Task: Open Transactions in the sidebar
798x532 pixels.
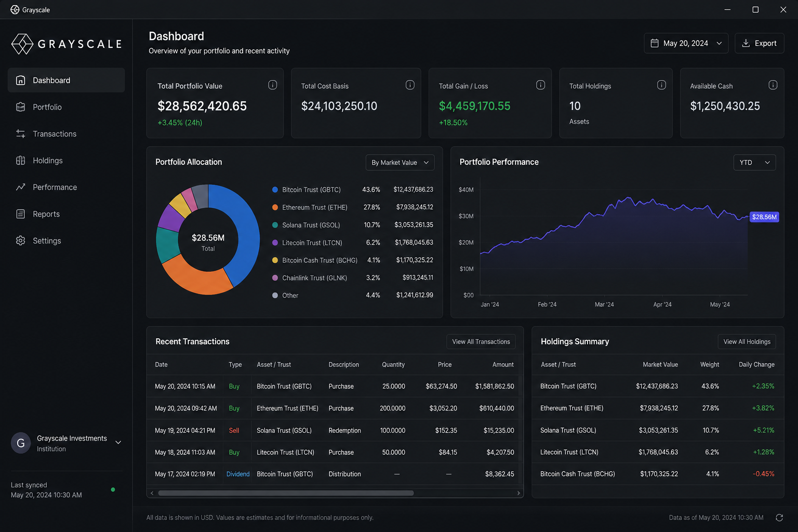Action: pos(66,134)
